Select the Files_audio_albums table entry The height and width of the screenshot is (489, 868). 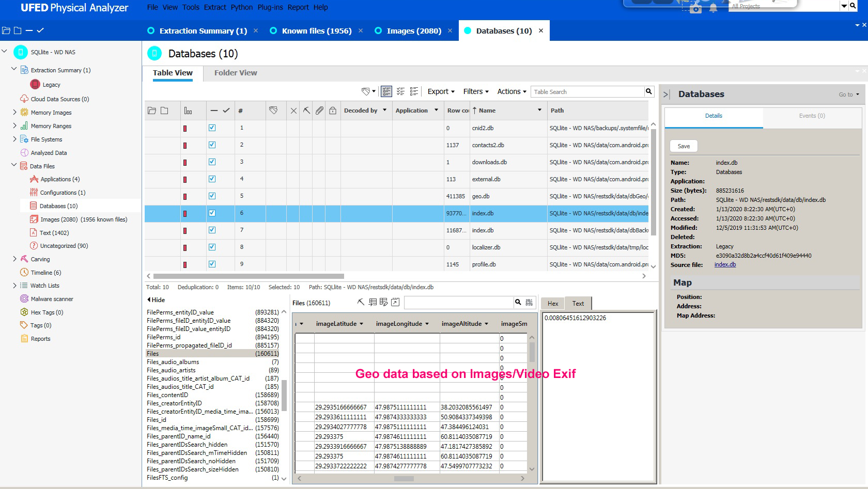[x=213, y=362]
